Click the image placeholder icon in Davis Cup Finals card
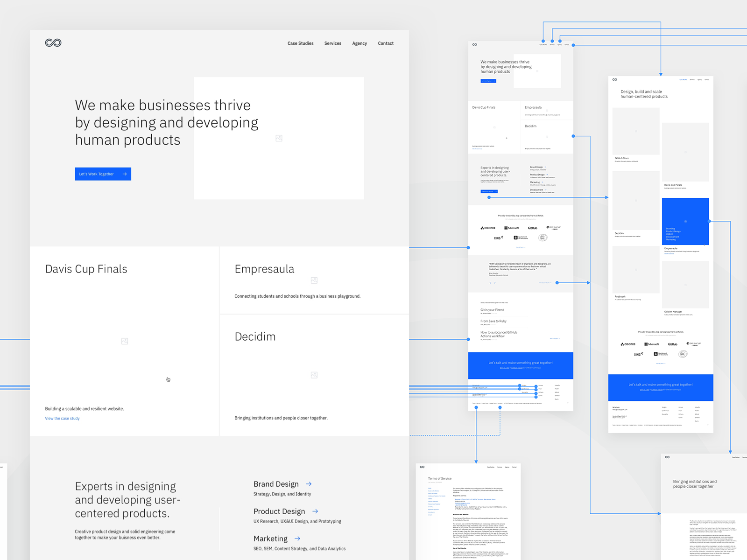 click(x=124, y=341)
